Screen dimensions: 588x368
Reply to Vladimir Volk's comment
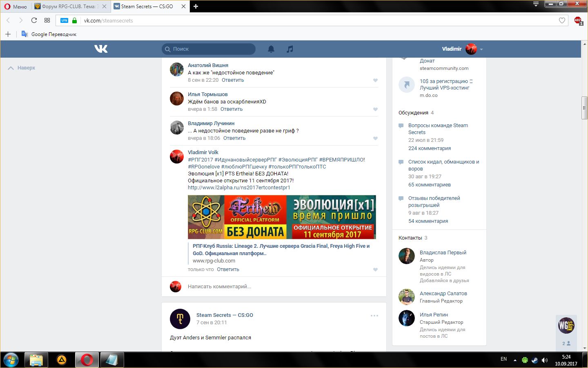[228, 269]
